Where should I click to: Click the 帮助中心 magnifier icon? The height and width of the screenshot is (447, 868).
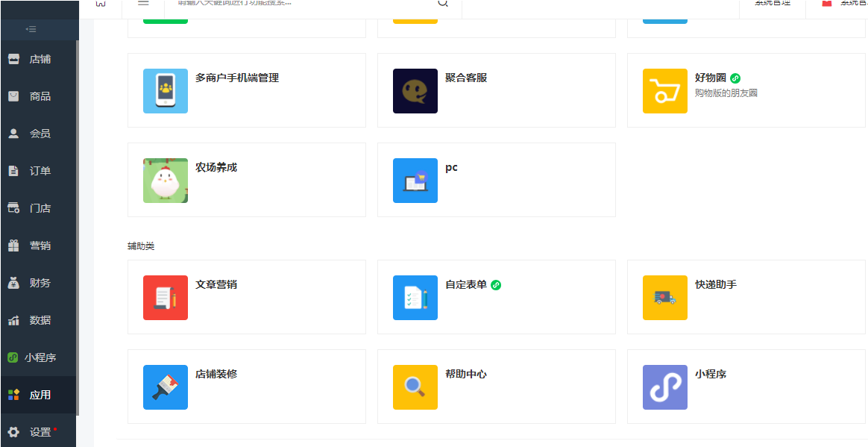click(415, 387)
